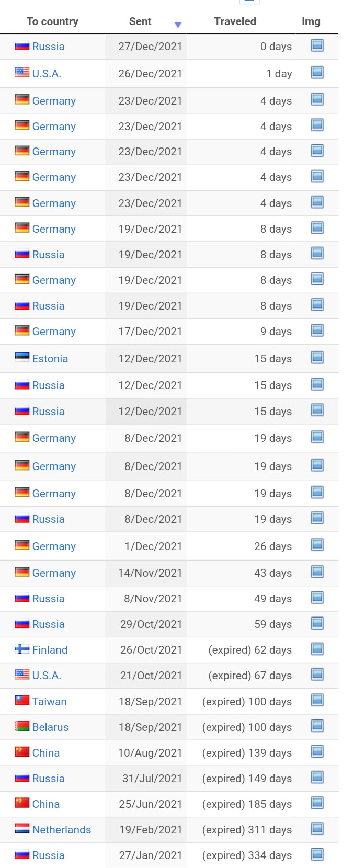
Task: Click the Img column header
Action: tap(311, 21)
